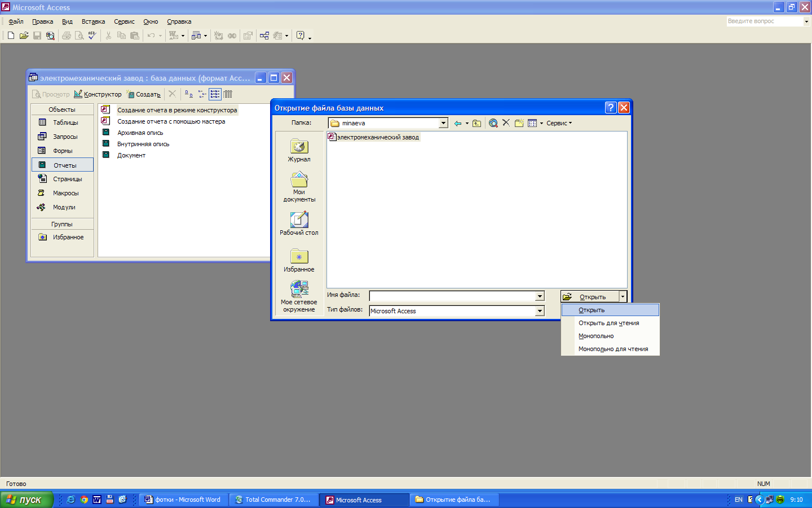The image size is (812, 508).
Task: Select Модули in Objects pane
Action: point(62,207)
